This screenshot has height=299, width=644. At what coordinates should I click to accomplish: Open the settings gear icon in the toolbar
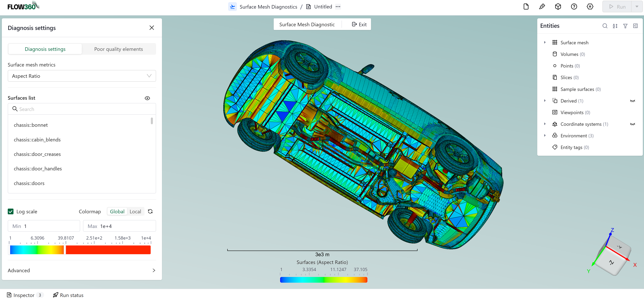click(x=590, y=7)
